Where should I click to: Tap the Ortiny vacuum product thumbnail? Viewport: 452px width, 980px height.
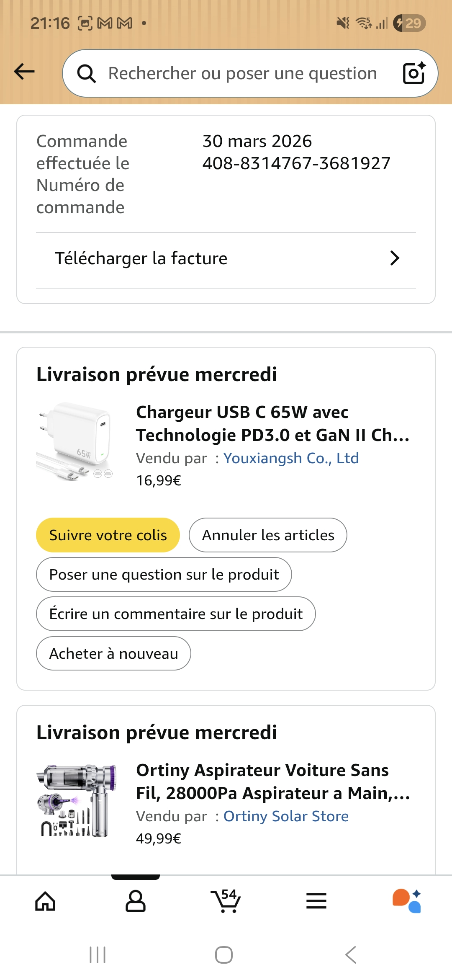pos(76,801)
